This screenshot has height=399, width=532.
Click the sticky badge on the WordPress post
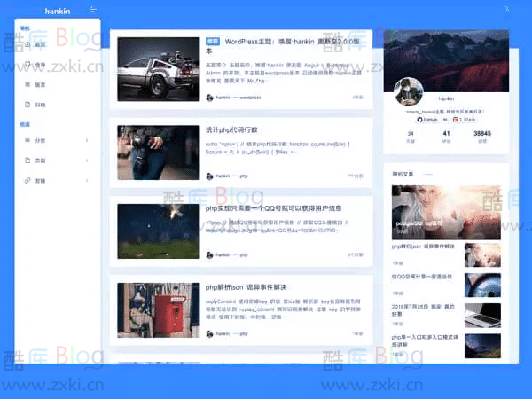click(213, 42)
